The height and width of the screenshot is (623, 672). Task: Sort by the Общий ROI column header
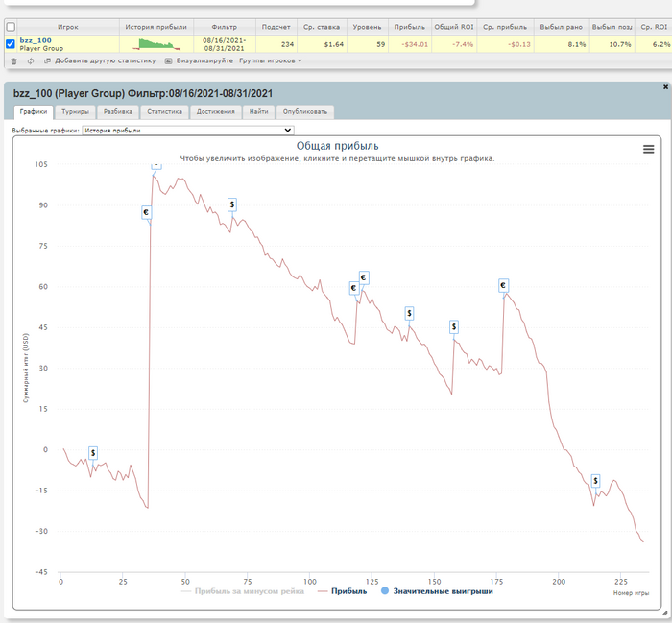pos(454,27)
